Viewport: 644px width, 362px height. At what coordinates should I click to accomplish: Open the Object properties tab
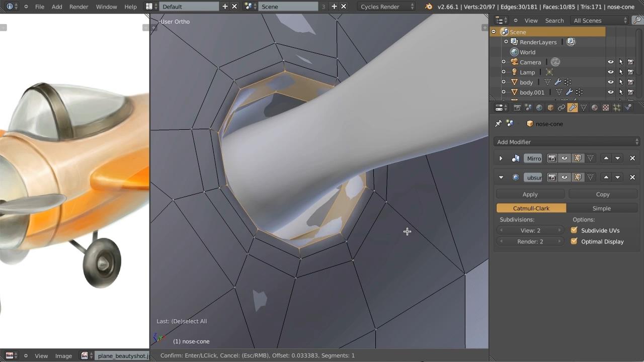(550, 108)
